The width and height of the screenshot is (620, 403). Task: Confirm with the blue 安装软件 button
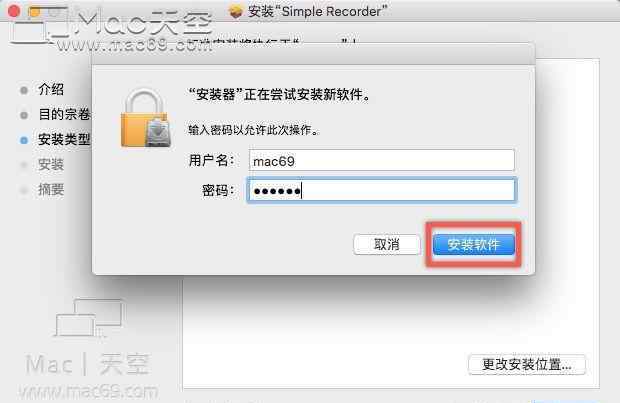tap(473, 244)
